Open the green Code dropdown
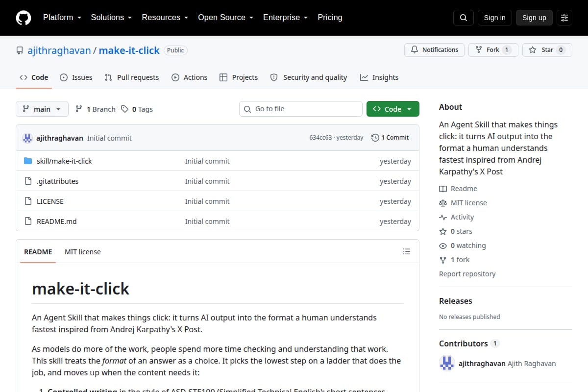The width and height of the screenshot is (588, 392). coord(393,109)
